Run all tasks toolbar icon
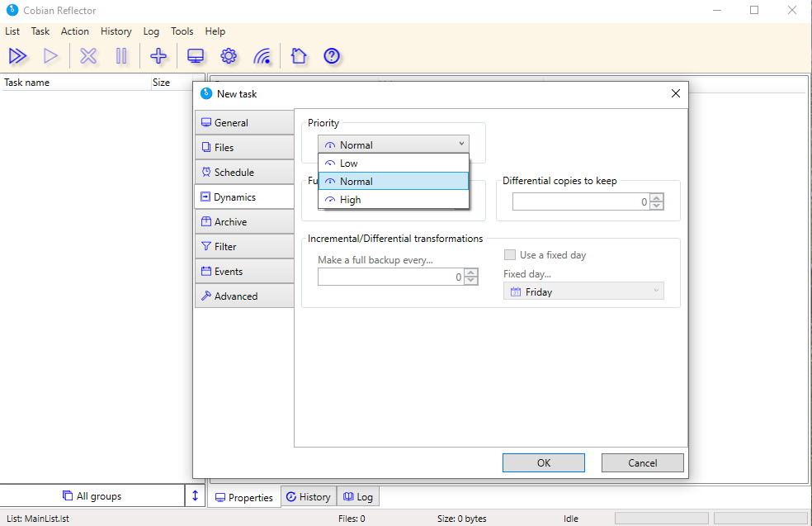Viewport: 812px width, 526px height. click(x=17, y=56)
